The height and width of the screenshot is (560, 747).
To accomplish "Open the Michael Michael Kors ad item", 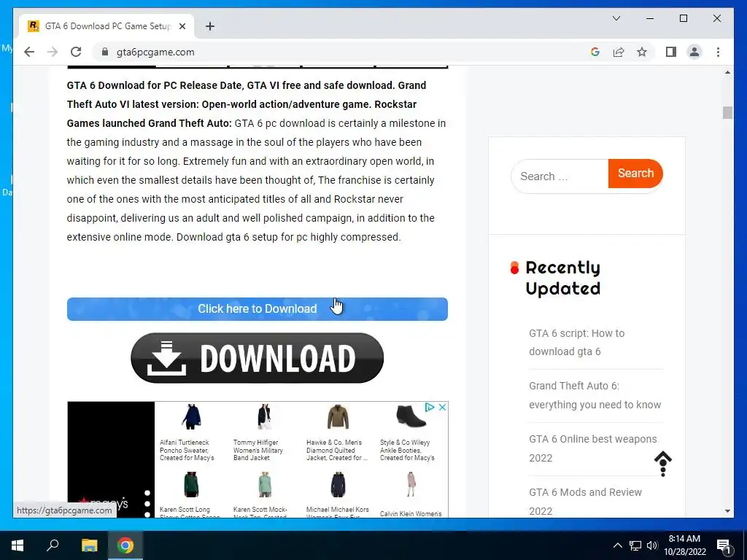I will pos(337,494).
